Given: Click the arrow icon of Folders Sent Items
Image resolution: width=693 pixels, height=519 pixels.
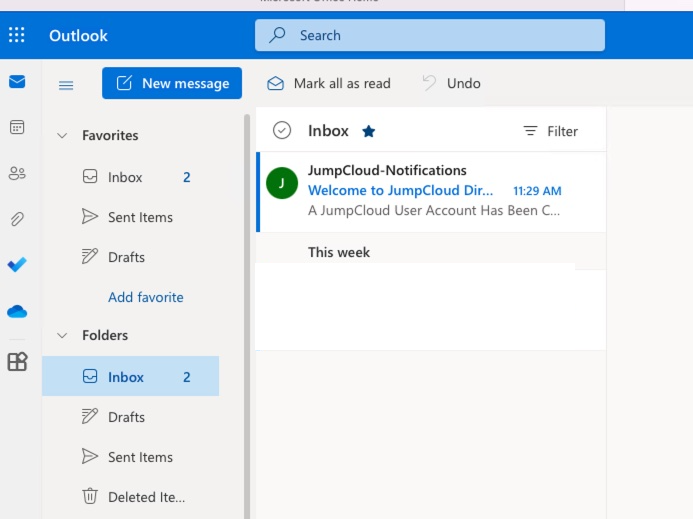Looking at the screenshot, I should pos(90,456).
